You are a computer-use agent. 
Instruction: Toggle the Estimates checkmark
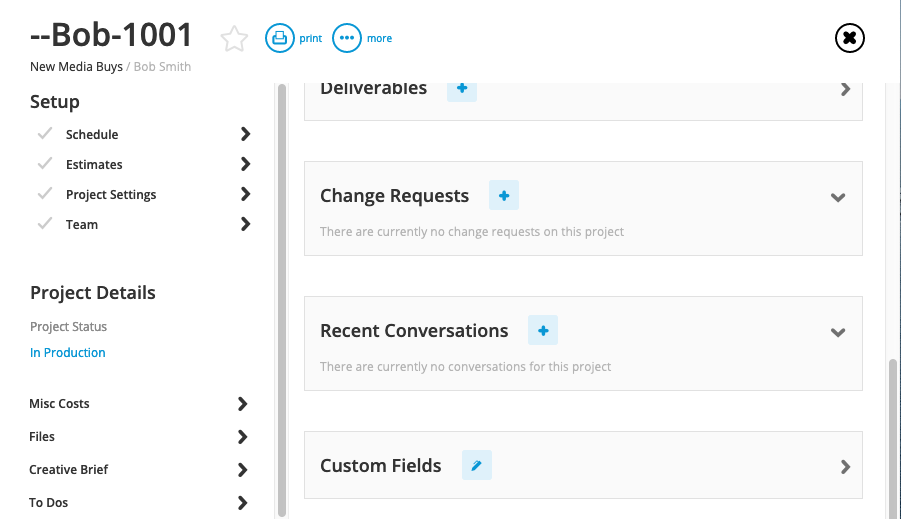coord(45,163)
